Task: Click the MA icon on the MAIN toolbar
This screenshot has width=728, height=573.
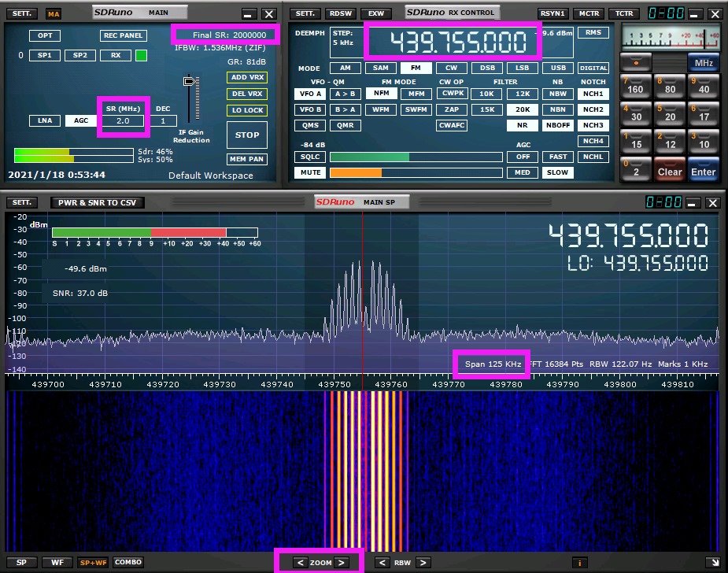Action: 53,13
